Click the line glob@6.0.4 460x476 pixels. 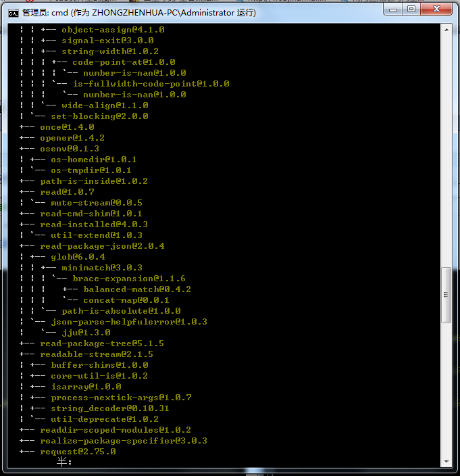click(78, 257)
